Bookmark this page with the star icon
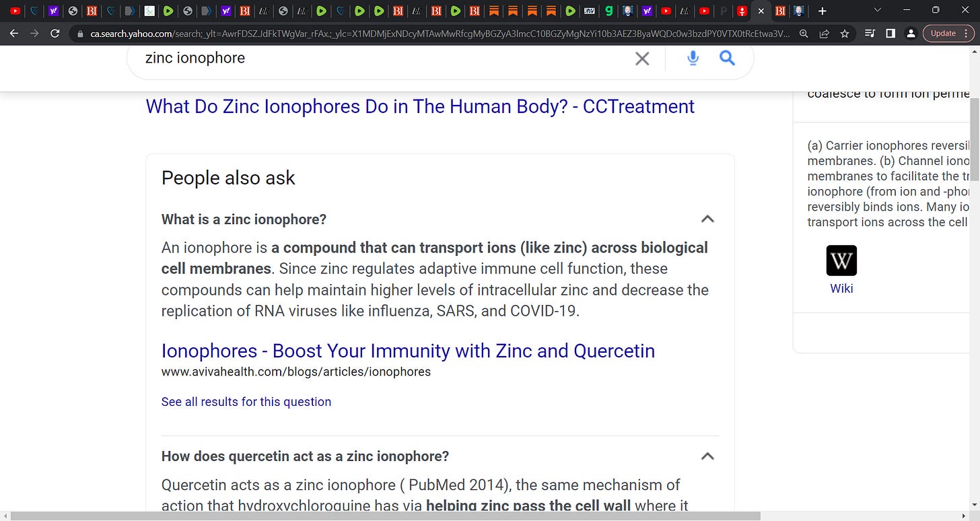The width and height of the screenshot is (980, 521). click(844, 33)
